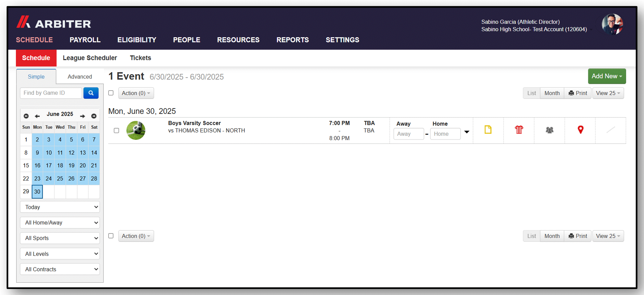This screenshot has height=295, width=644.
Task: Open the account switcher arrow by school name
Action: coord(591,29)
